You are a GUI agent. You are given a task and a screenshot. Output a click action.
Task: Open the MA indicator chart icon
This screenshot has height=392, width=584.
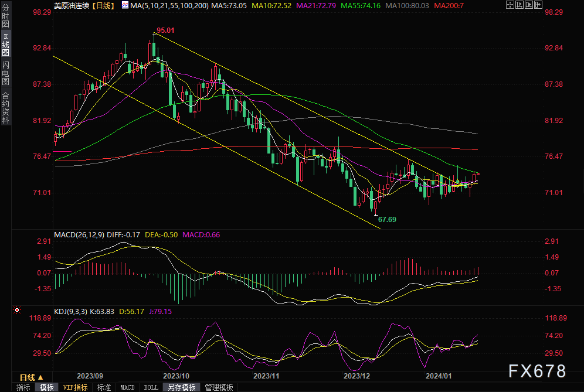click(x=125, y=5)
